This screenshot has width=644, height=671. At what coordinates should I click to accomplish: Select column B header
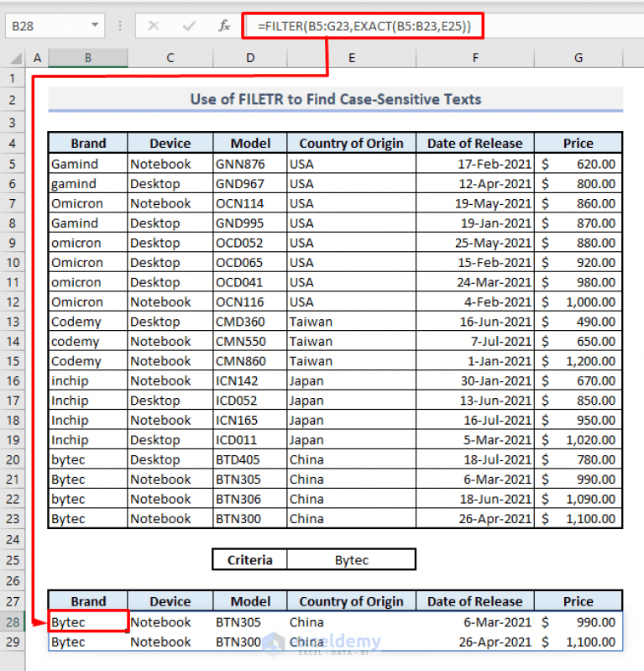[x=87, y=58]
